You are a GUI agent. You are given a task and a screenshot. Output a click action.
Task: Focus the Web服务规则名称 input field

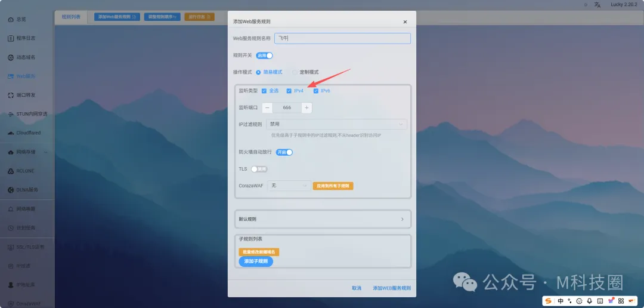pyautogui.click(x=342, y=38)
